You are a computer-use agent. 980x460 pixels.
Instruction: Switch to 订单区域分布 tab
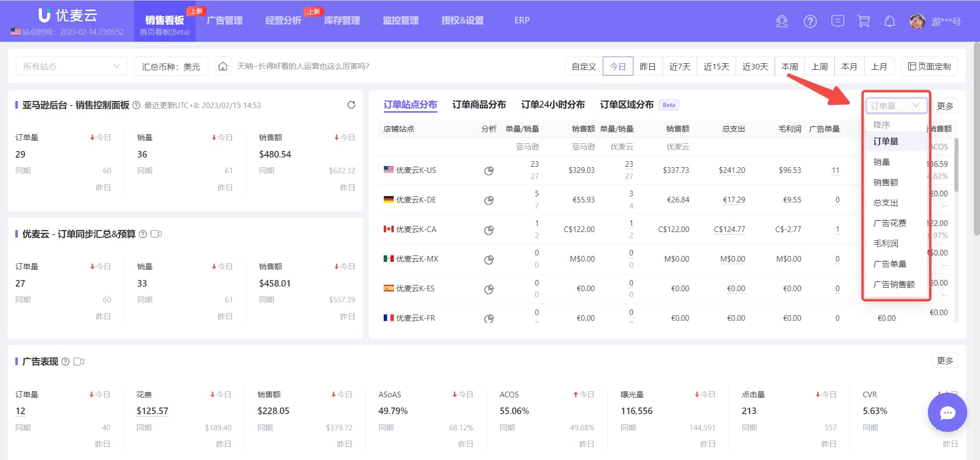(627, 105)
